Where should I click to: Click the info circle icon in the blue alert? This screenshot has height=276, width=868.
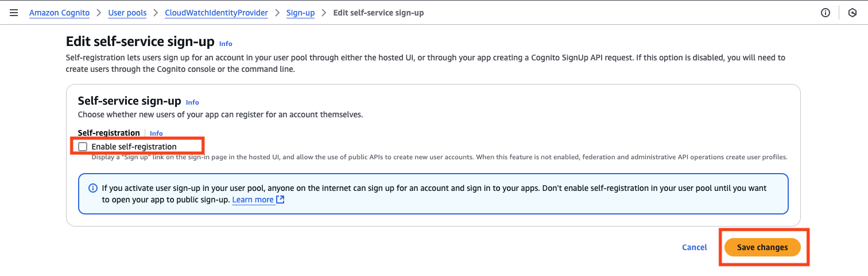[x=93, y=188]
